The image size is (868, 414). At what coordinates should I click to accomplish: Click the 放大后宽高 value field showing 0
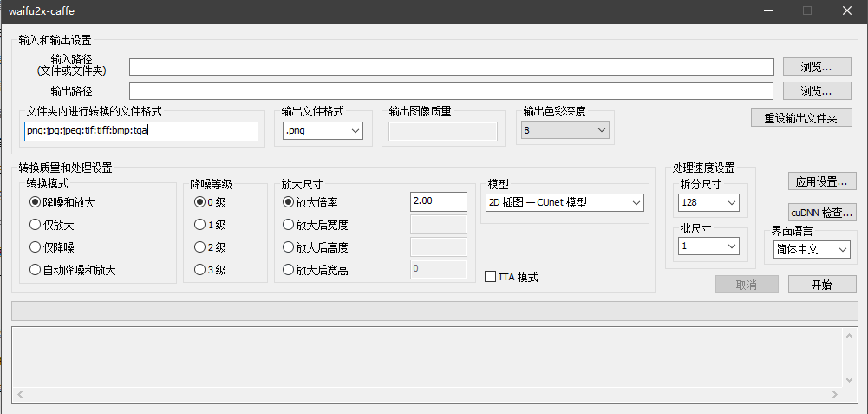coord(439,269)
